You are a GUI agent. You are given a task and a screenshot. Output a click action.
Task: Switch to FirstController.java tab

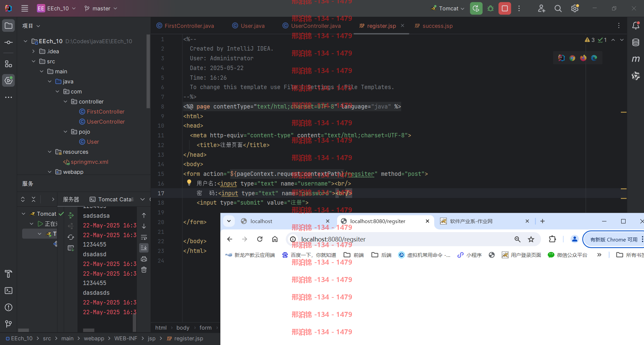click(x=185, y=26)
